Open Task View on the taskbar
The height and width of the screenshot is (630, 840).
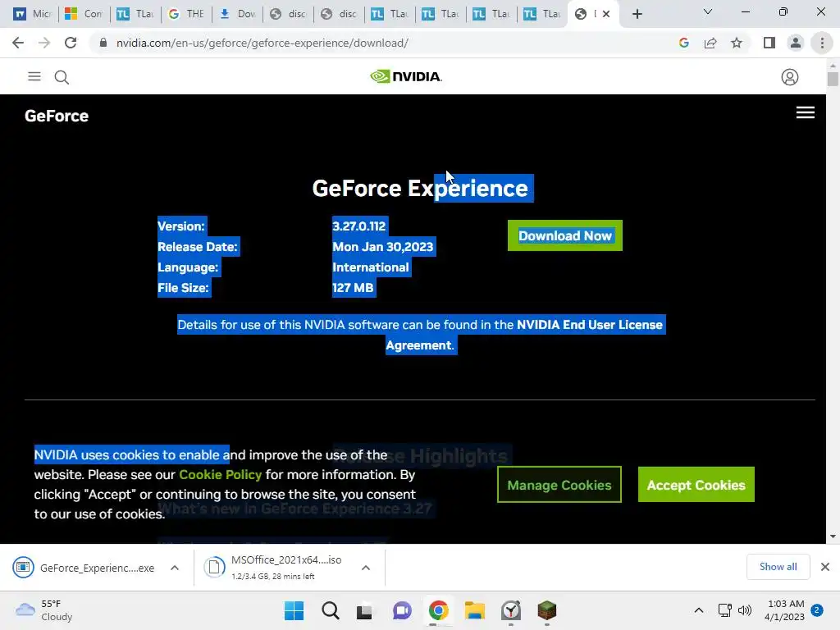pos(365,610)
